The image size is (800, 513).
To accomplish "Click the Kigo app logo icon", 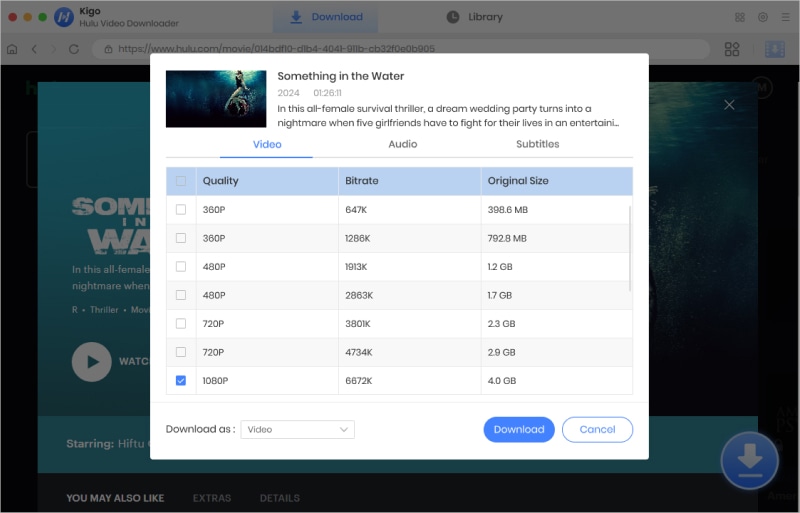I will pos(64,17).
